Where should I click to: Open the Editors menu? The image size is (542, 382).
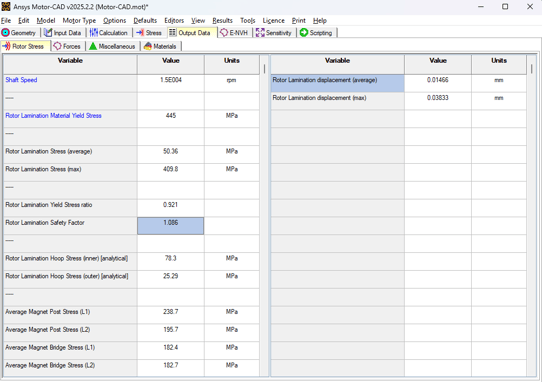174,21
